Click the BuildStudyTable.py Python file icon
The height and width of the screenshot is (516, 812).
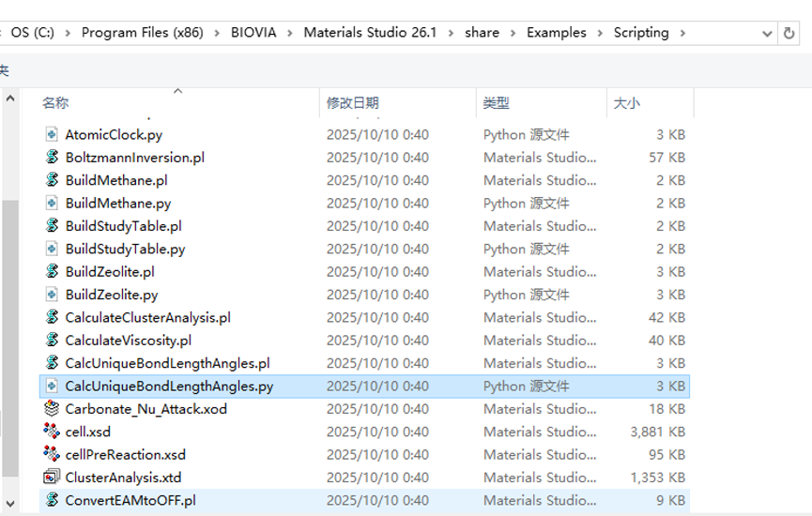52,249
